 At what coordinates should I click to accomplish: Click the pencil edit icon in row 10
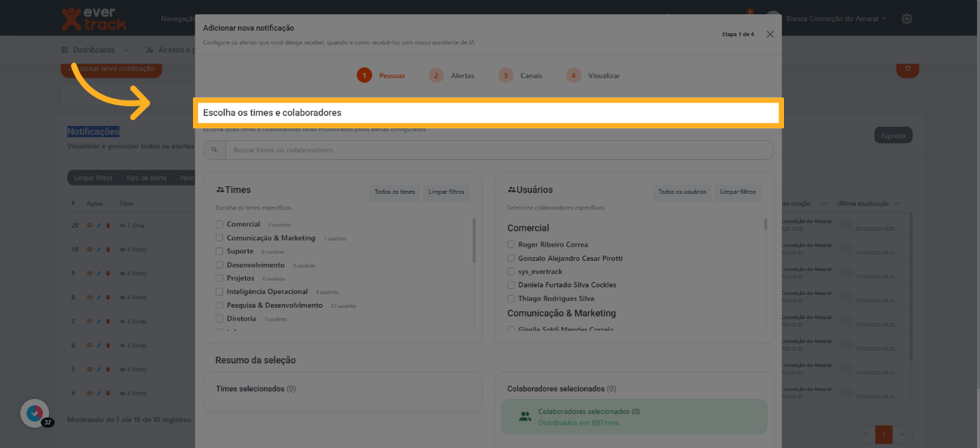(99, 250)
